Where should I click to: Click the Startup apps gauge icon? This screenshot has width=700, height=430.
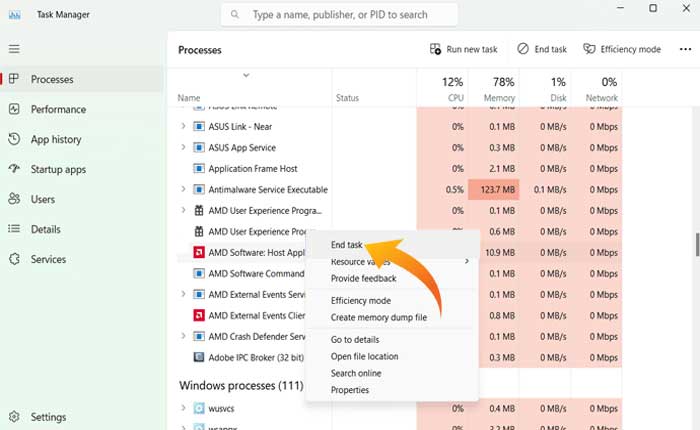point(14,169)
